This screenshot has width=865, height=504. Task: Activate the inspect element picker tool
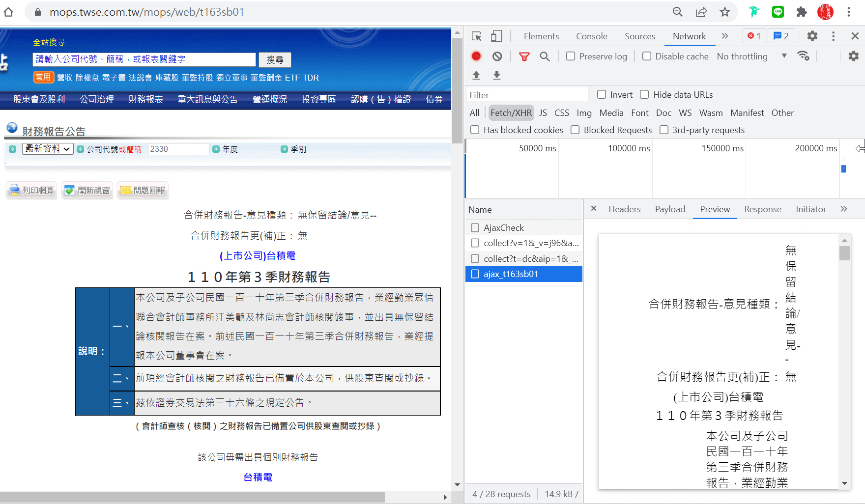point(476,36)
